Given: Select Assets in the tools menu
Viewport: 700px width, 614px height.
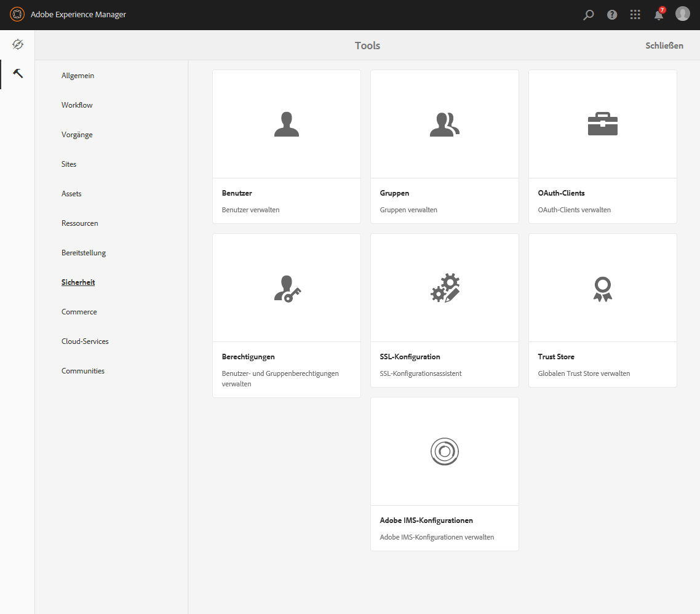Looking at the screenshot, I should tap(71, 193).
